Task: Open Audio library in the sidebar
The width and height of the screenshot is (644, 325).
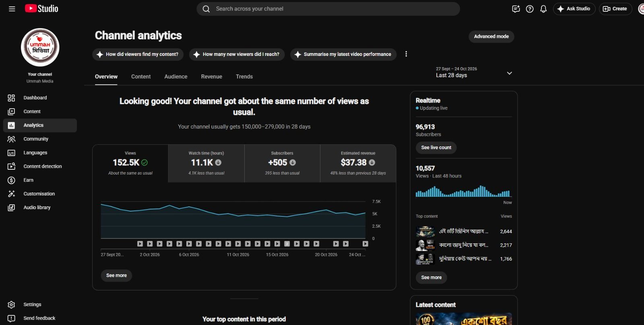Action: 40,207
